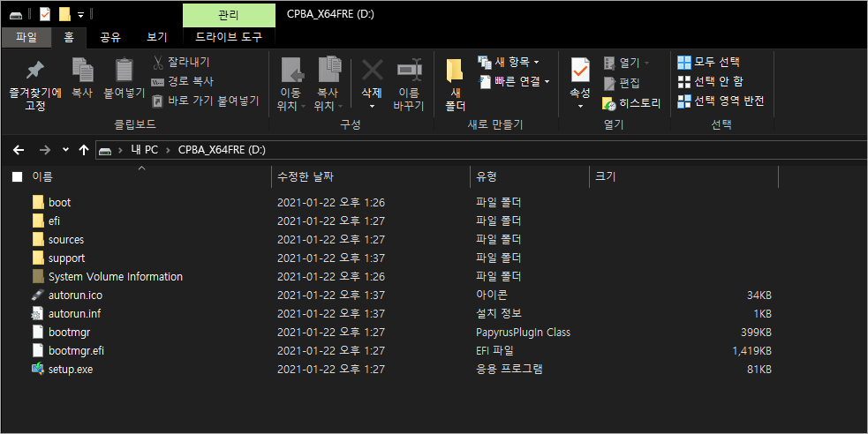Select the Manage contextual tab
This screenshot has width=868, height=434.
click(x=229, y=15)
